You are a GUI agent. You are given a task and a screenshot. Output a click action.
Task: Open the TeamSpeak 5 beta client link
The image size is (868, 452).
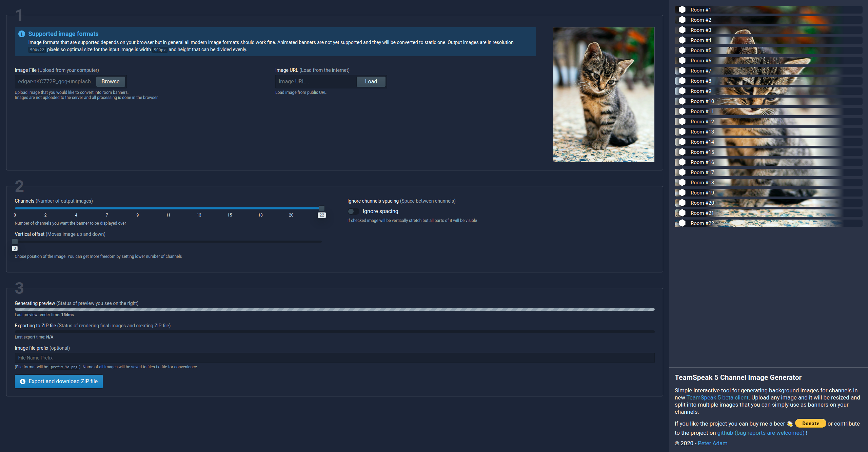coord(717,398)
